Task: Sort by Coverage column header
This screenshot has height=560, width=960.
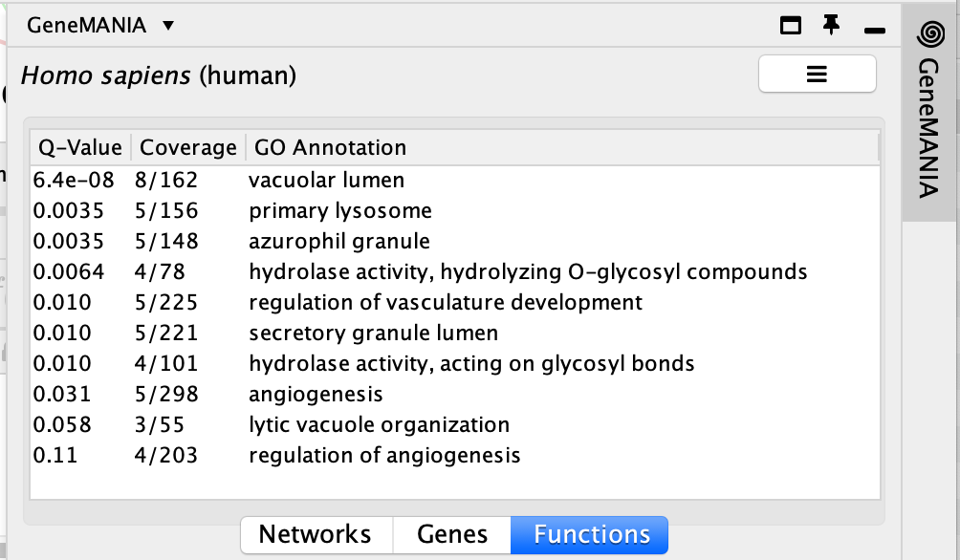Action: (187, 148)
